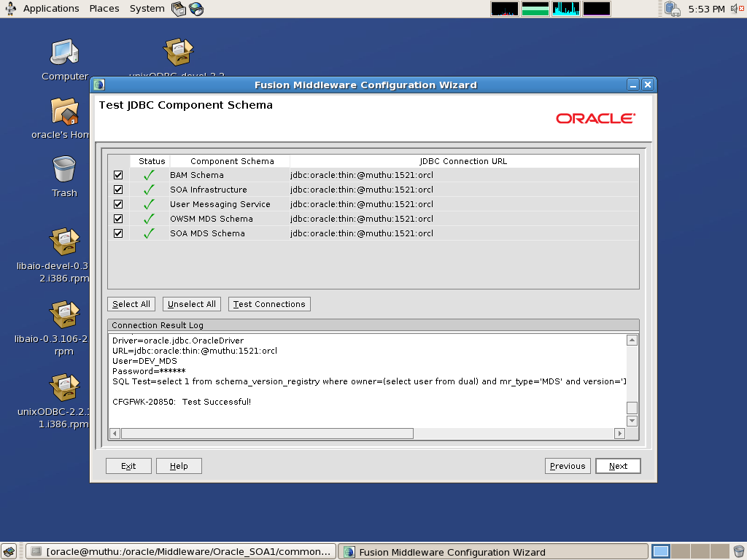The height and width of the screenshot is (560, 747).
Task: Click the 'CFGFWK-20850: Test Successful!' log line
Action: coord(182,402)
